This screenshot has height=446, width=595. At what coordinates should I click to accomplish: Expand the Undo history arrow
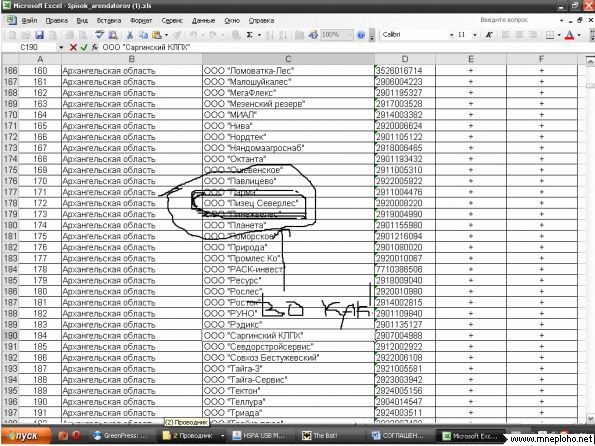tap(203, 35)
